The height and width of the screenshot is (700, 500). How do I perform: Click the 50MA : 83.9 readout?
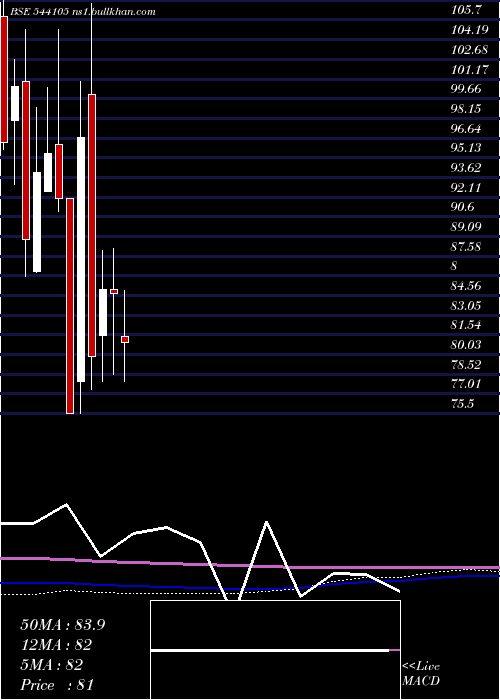(x=62, y=625)
